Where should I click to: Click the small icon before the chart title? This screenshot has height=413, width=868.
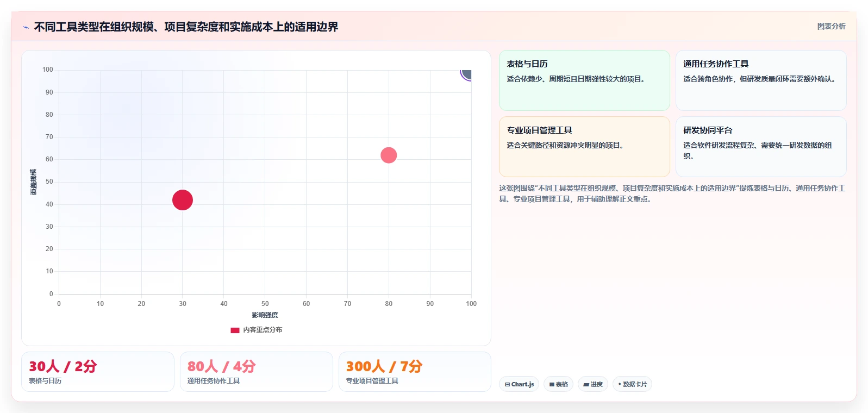pos(26,27)
